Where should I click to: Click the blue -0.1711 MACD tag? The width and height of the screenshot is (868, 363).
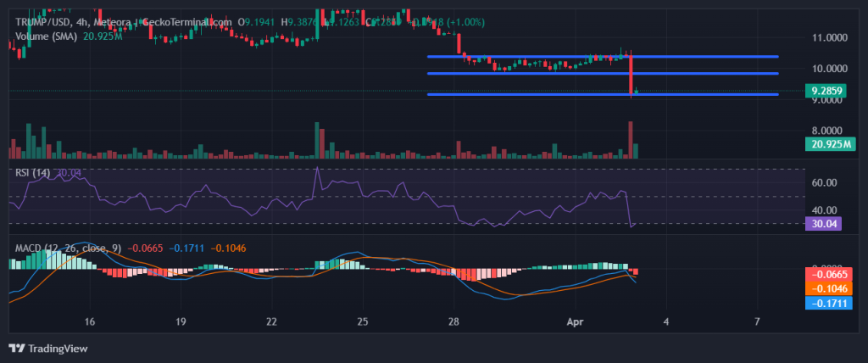click(x=829, y=303)
